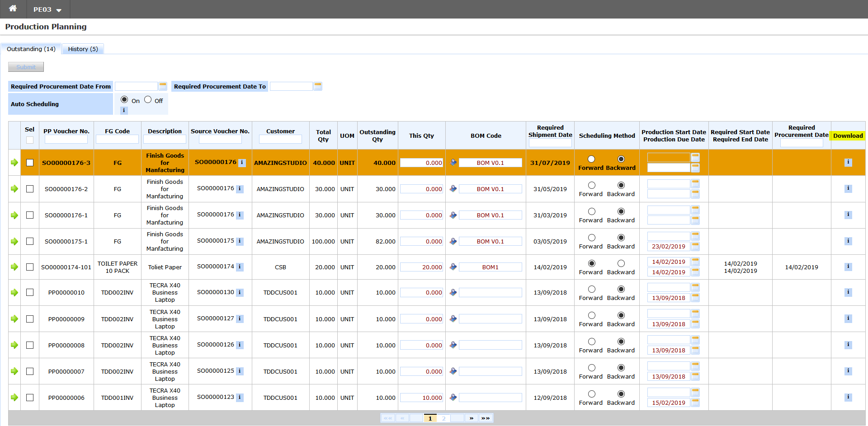Open production due date calendar for PP00000007
Image resolution: width=868 pixels, height=426 pixels.
[695, 376]
